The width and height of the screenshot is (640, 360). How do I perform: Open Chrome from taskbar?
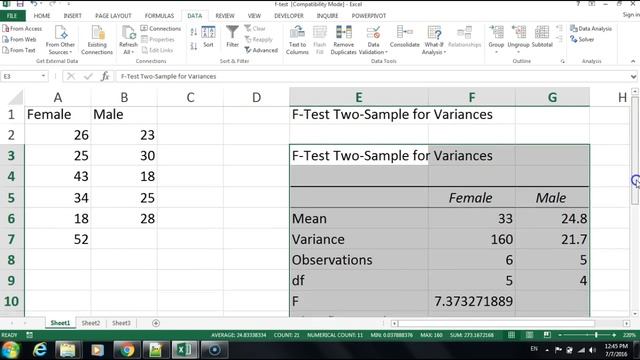coord(127,350)
